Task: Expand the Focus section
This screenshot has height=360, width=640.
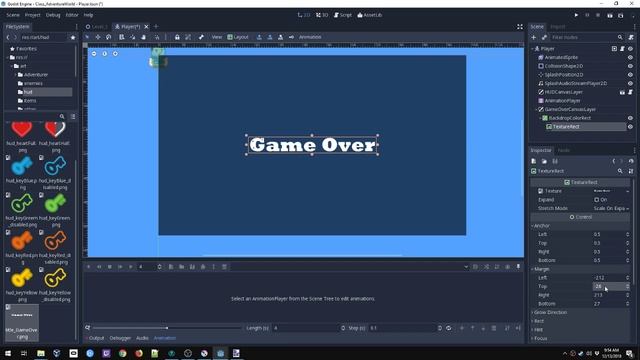Action: point(540,338)
